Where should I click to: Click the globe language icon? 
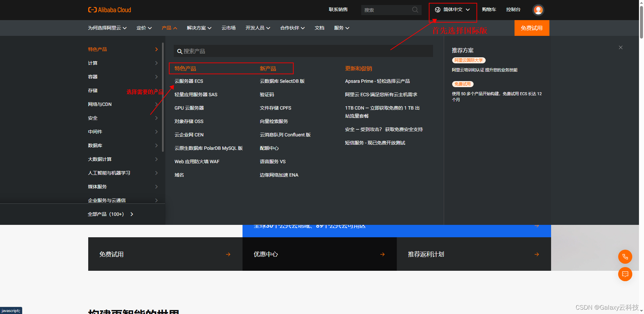click(438, 10)
